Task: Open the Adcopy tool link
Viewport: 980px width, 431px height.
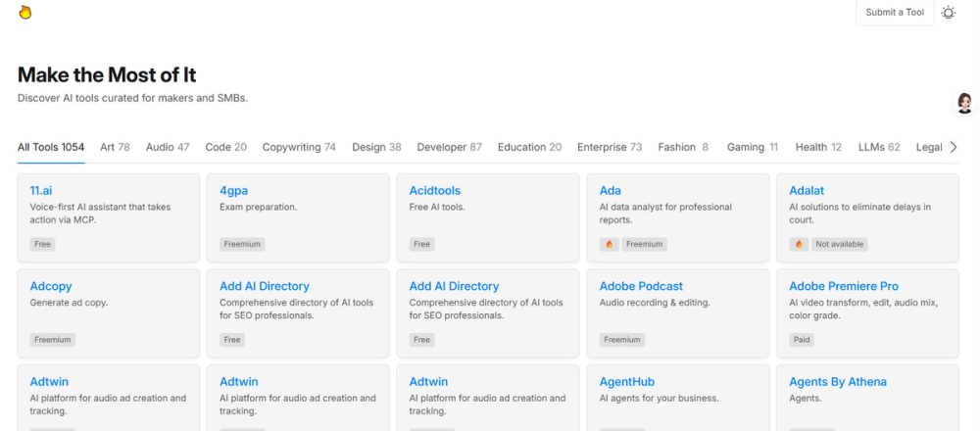Action: (x=51, y=286)
